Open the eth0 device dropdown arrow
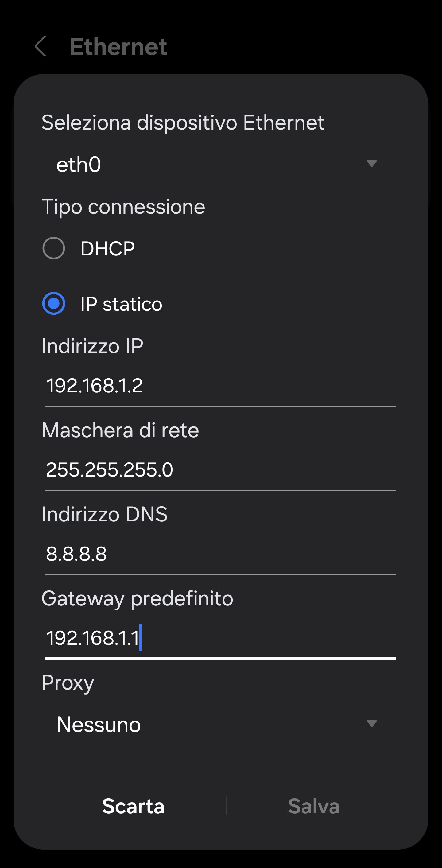The height and width of the screenshot is (868, 442). click(x=371, y=164)
